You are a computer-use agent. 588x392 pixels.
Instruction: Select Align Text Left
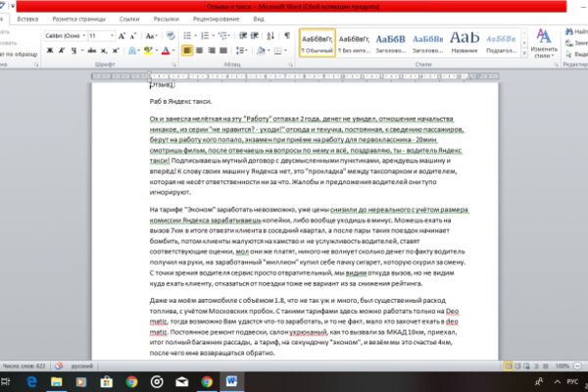pyautogui.click(x=187, y=50)
